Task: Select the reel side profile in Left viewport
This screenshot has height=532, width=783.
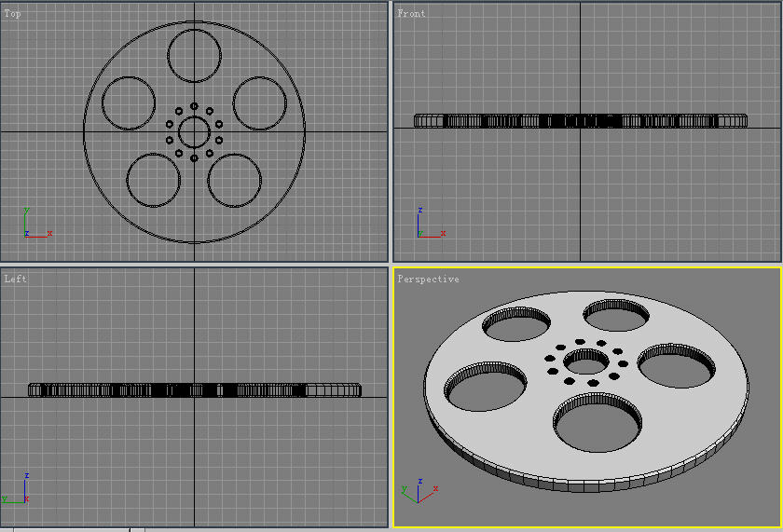Action: (194, 390)
